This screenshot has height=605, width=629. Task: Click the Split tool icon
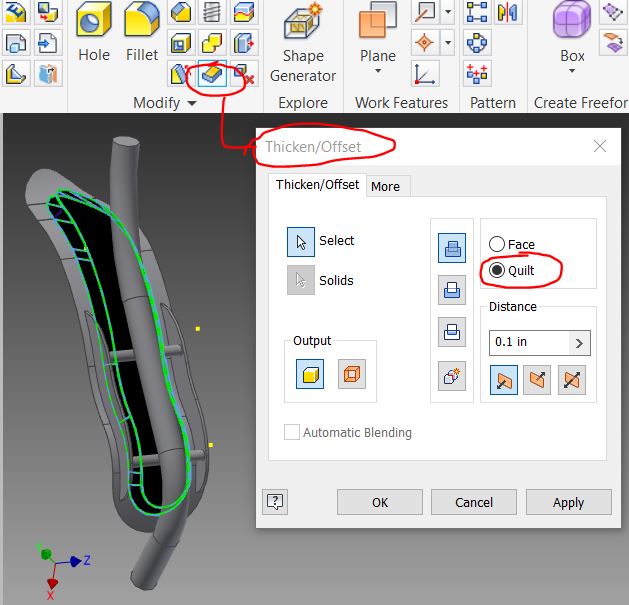click(244, 12)
